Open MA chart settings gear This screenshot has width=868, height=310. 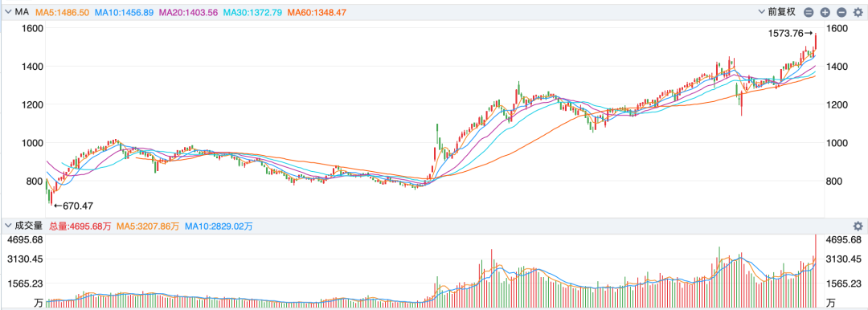[858, 12]
